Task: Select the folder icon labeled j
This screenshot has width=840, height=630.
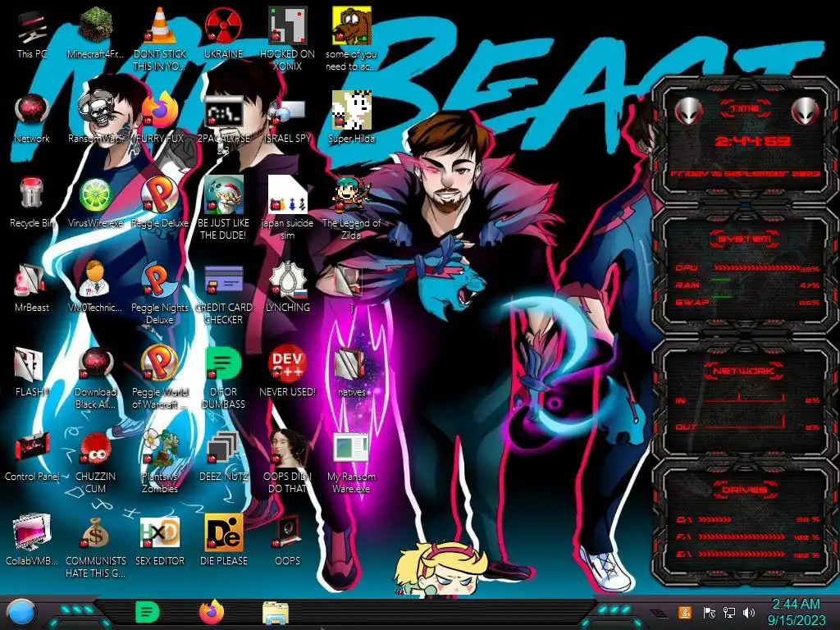Action: [349, 280]
